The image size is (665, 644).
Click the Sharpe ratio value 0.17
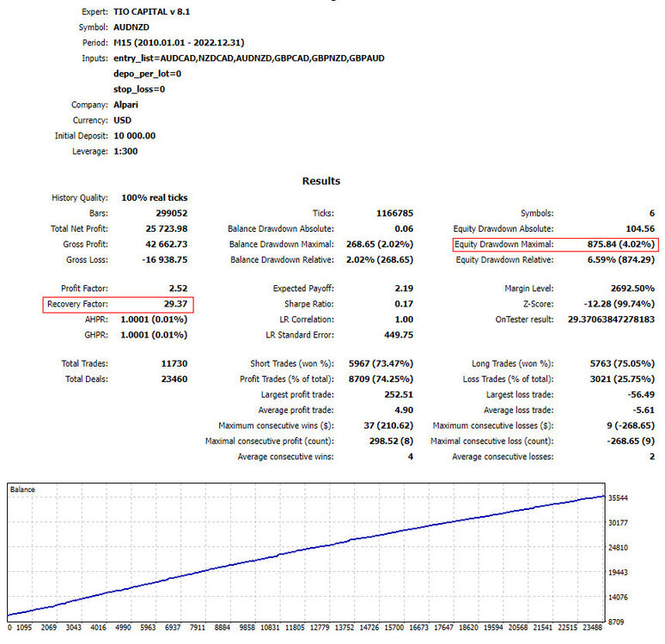(x=404, y=304)
